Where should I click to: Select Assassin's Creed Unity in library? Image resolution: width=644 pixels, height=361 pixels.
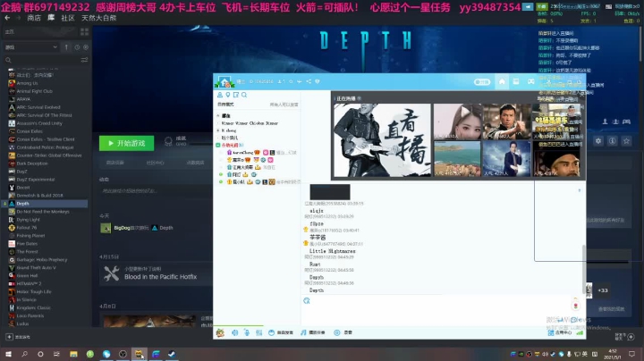point(39,123)
